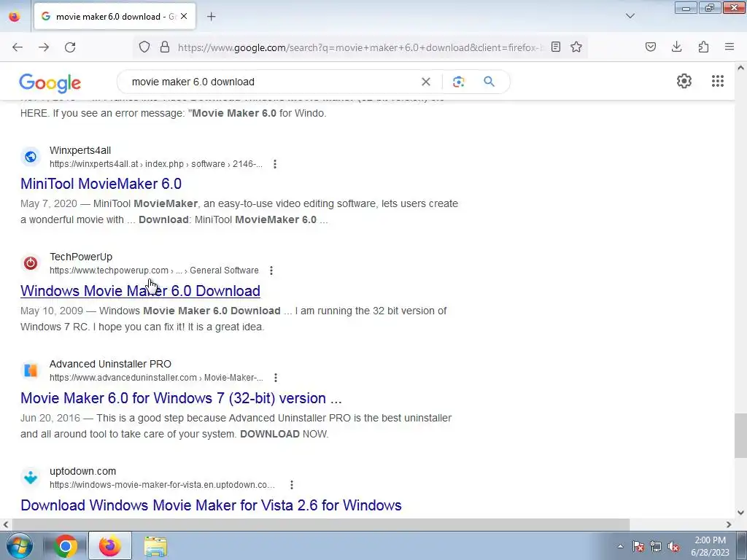Search by image with Google Lens
The width and height of the screenshot is (747, 560).
458,82
